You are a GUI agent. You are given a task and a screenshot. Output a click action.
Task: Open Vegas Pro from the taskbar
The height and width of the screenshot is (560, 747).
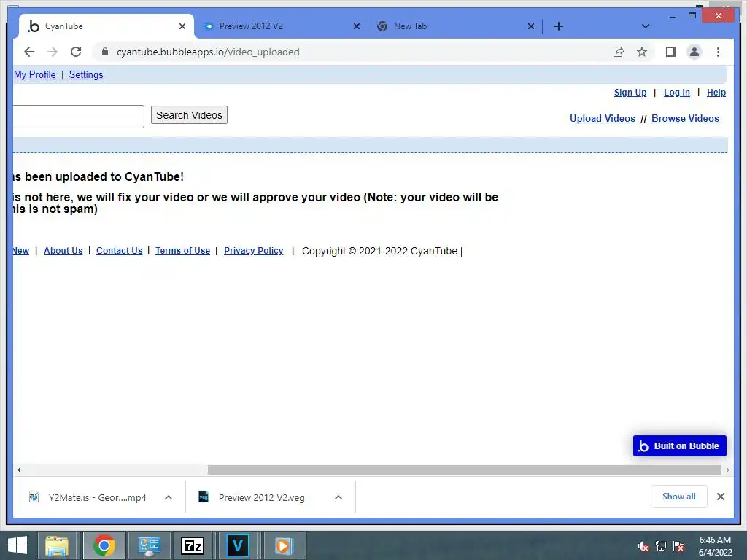(238, 545)
